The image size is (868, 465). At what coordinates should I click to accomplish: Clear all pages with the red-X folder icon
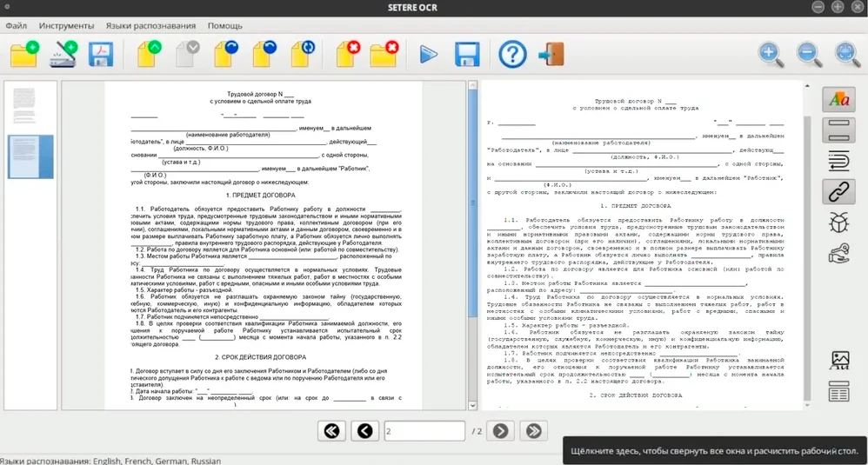click(x=384, y=54)
